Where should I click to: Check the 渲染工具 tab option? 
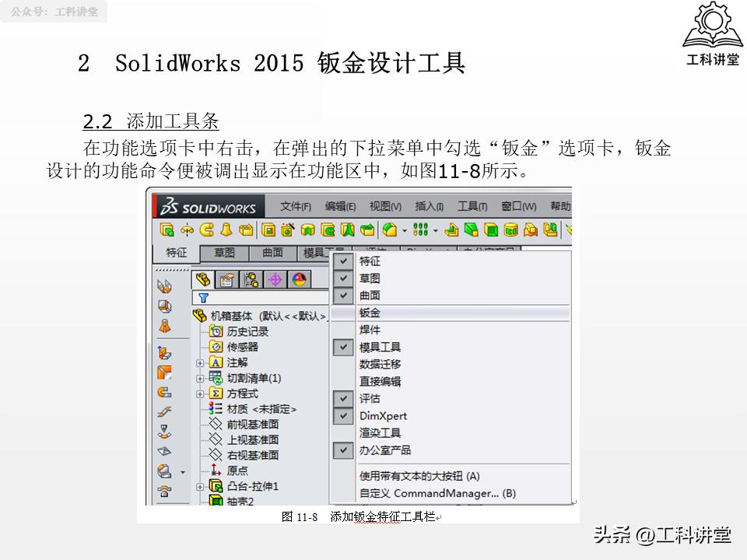click(x=451, y=433)
